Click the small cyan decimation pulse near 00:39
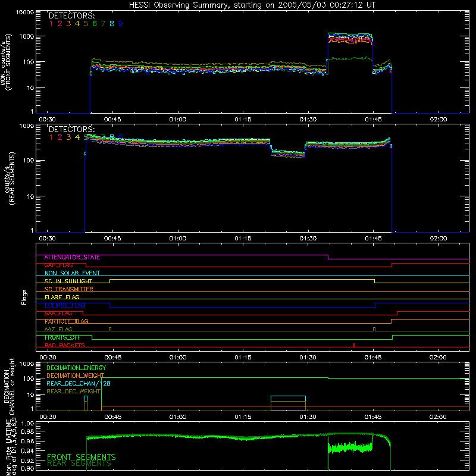Screen dimensions: 476x476 pos(86,399)
